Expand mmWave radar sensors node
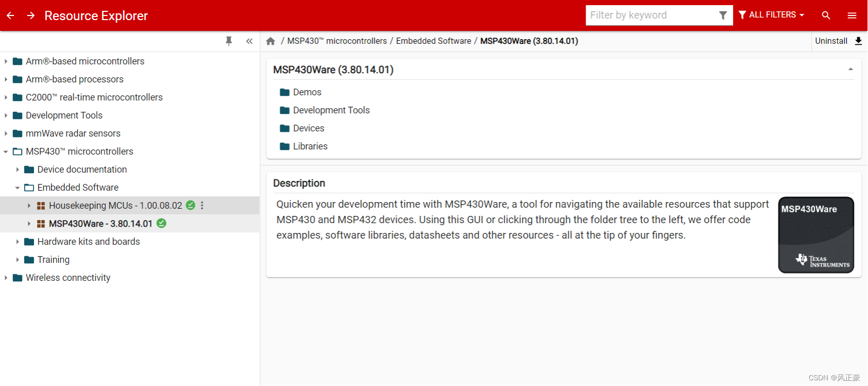This screenshot has width=868, height=386. [6, 133]
